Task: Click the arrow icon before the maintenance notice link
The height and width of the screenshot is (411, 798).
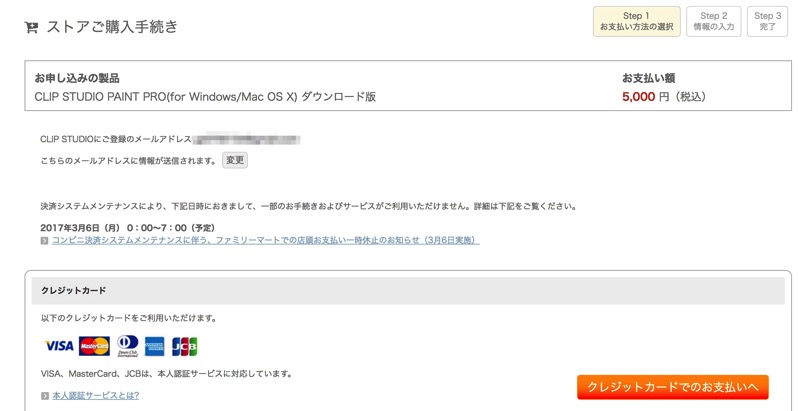Action: [x=44, y=241]
